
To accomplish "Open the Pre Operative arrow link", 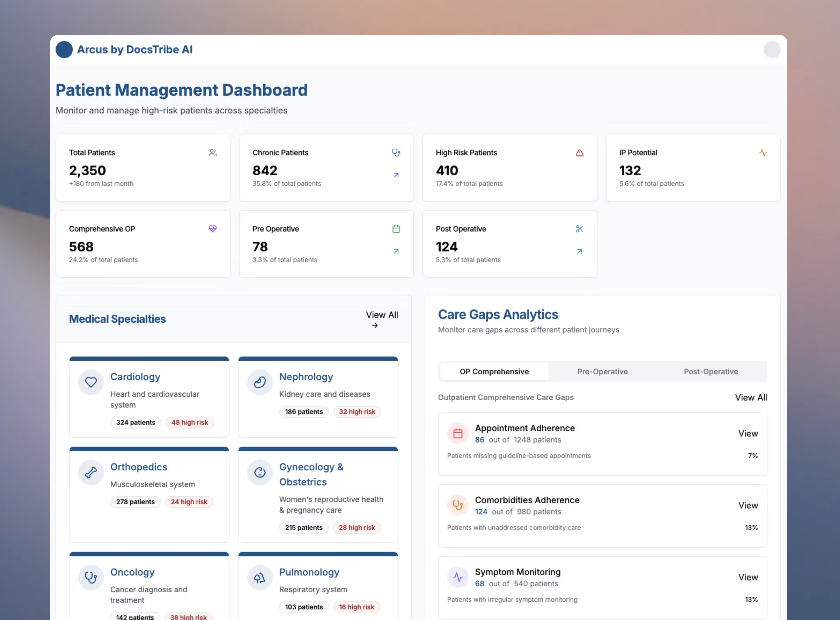I will click(x=396, y=252).
